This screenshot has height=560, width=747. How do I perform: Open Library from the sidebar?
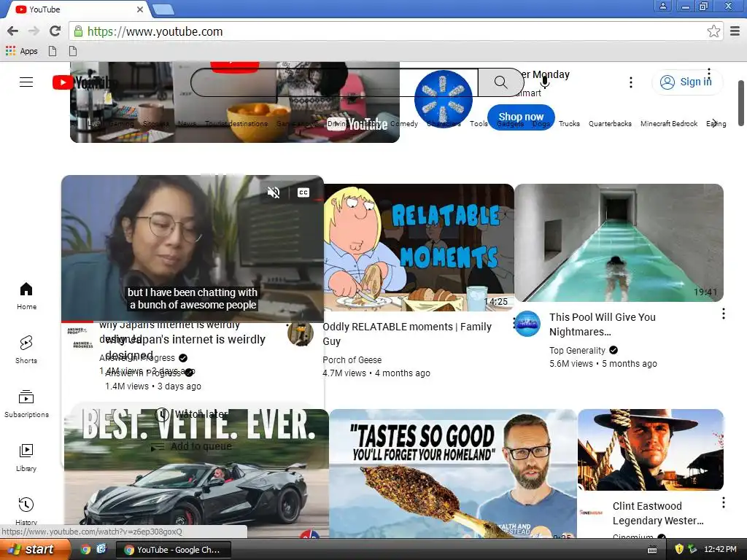point(26,458)
